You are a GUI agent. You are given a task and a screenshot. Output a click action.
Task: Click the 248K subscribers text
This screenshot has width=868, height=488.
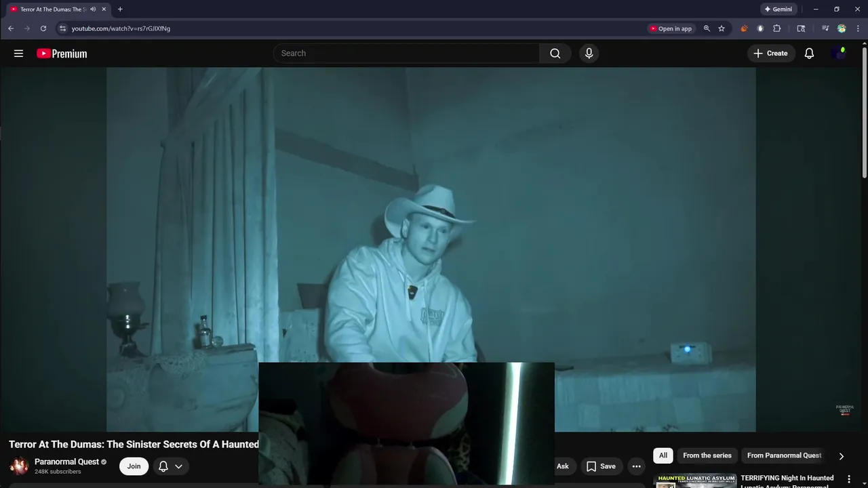point(58,472)
